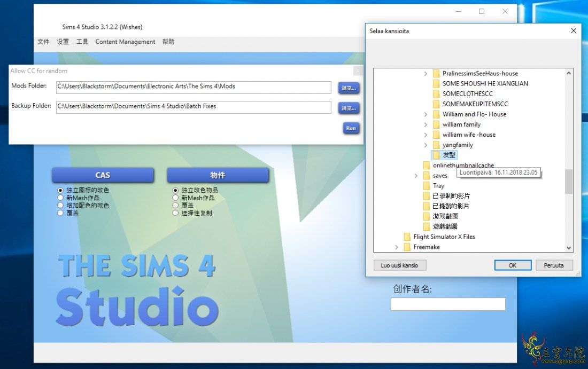
Task: Click the folder tree scrollbar thumb
Action: tap(569, 182)
